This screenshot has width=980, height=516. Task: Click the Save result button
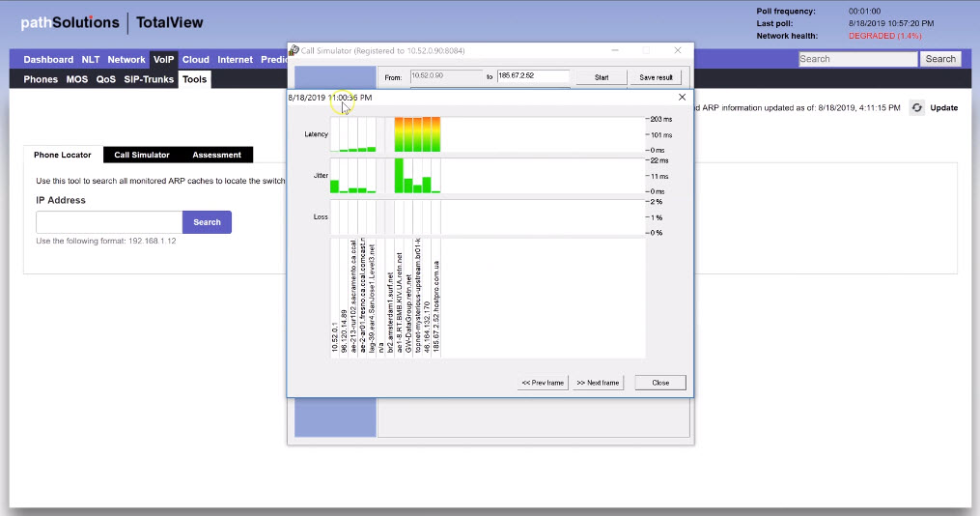click(656, 76)
